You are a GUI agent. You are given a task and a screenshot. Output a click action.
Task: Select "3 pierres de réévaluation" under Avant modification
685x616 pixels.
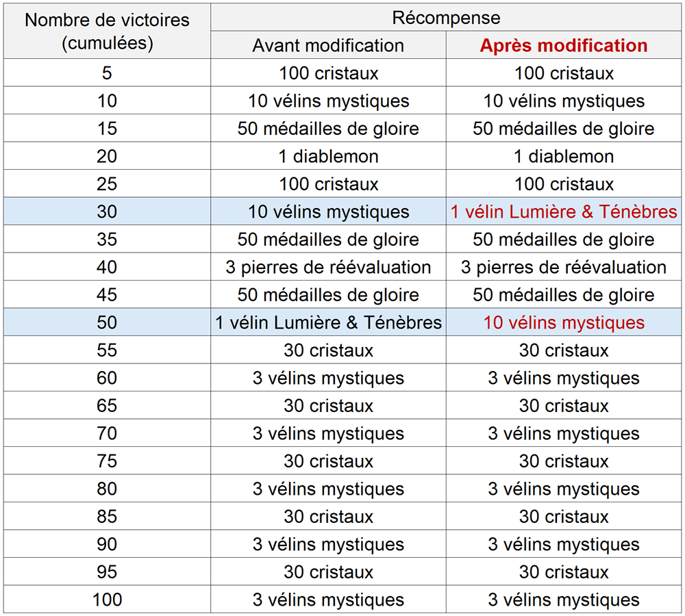tap(328, 268)
